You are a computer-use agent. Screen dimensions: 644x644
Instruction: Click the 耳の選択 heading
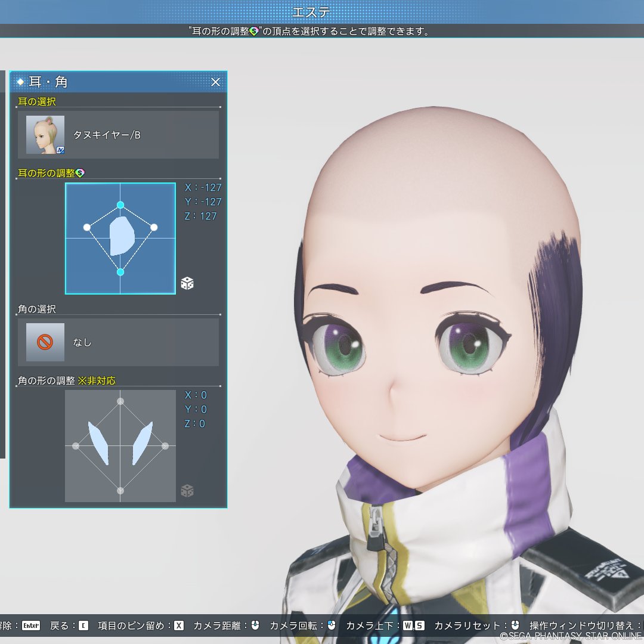click(37, 101)
